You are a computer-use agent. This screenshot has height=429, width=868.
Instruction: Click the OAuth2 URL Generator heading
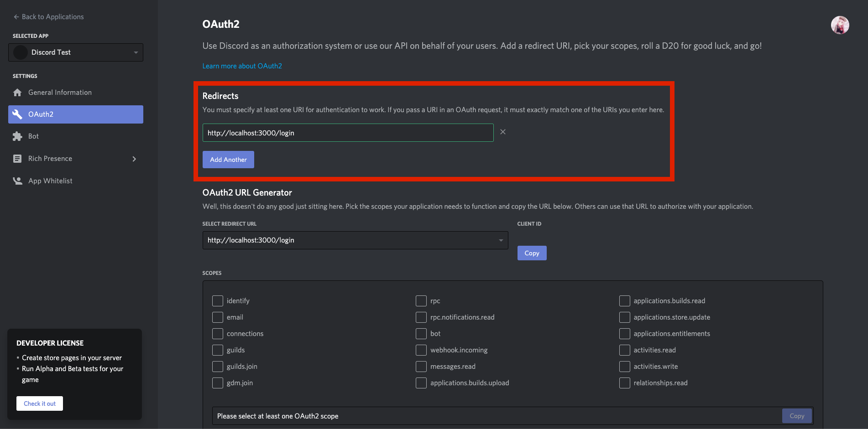click(x=247, y=193)
